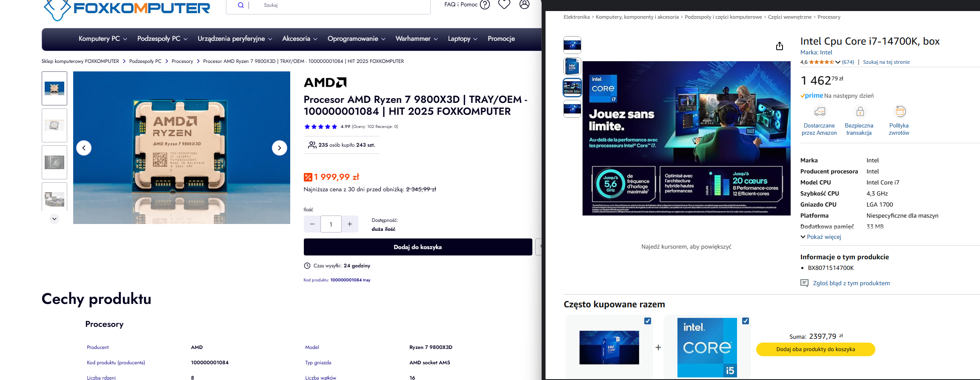Go to Podzespoły PC breadcrumb

coord(146,61)
